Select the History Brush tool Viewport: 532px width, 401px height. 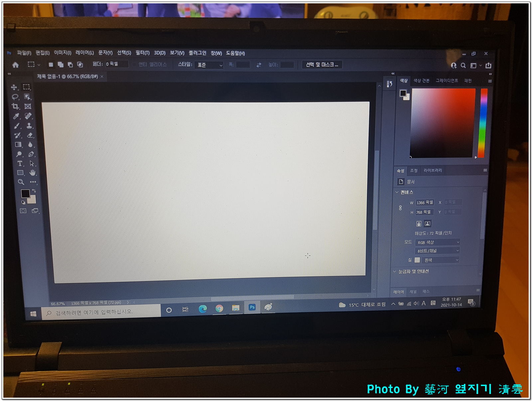coord(18,135)
